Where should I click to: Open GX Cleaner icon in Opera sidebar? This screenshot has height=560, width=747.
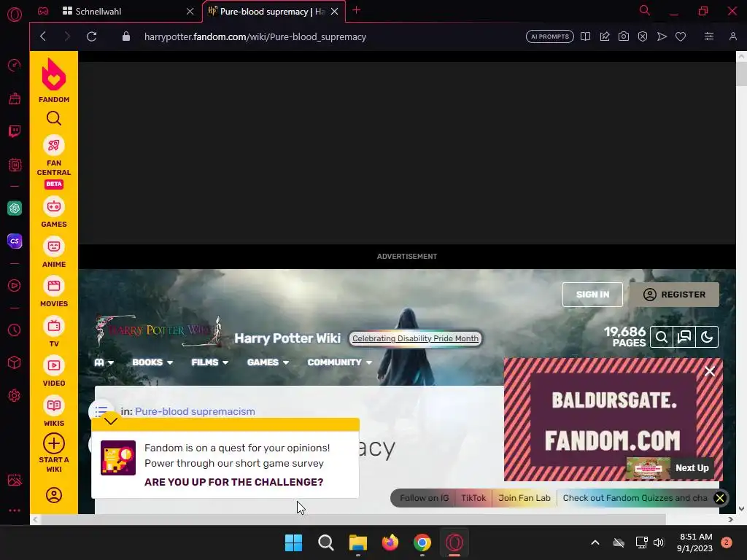coord(15,98)
